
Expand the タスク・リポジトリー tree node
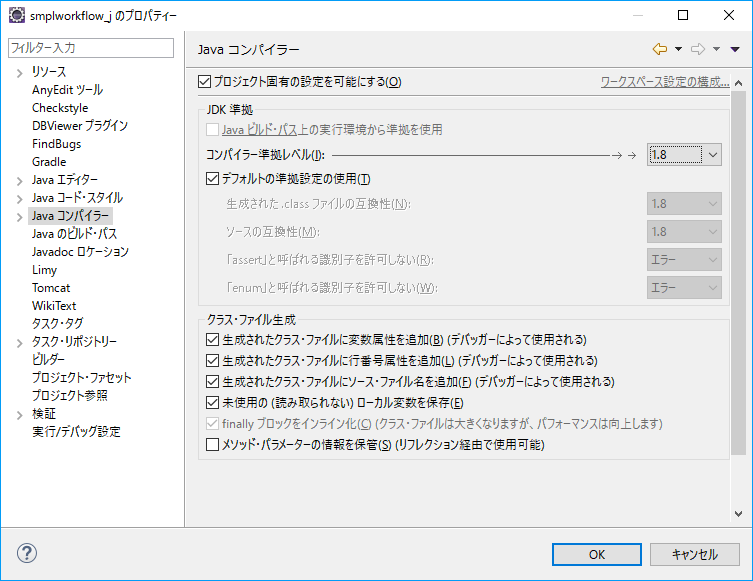[x=20, y=343]
